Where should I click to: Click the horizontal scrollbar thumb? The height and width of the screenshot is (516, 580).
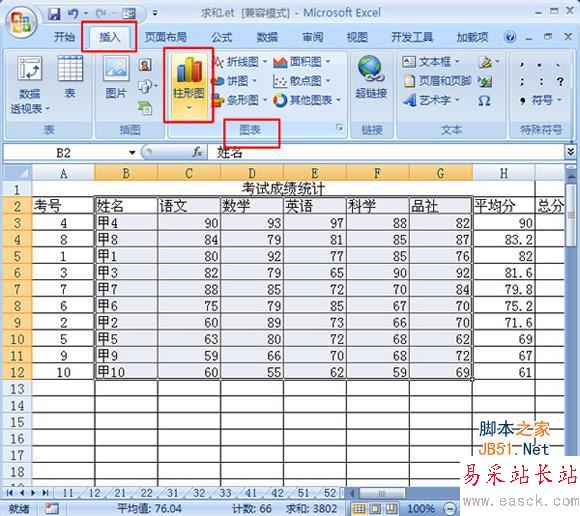point(382,493)
